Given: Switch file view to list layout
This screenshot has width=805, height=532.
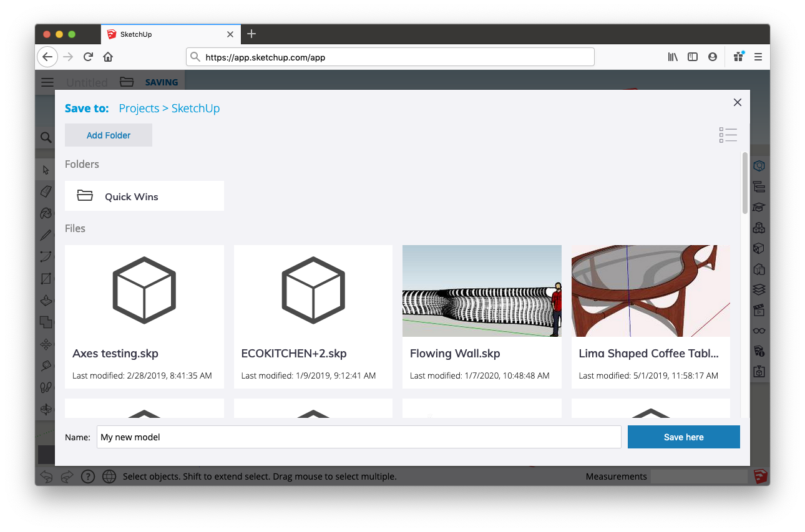Looking at the screenshot, I should pyautogui.click(x=728, y=135).
